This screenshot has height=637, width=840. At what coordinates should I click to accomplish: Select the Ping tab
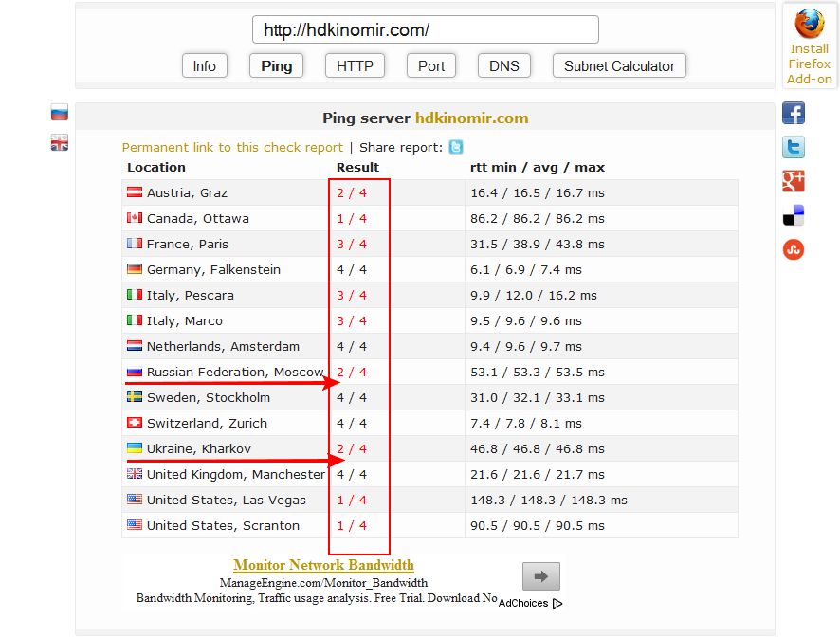277,66
